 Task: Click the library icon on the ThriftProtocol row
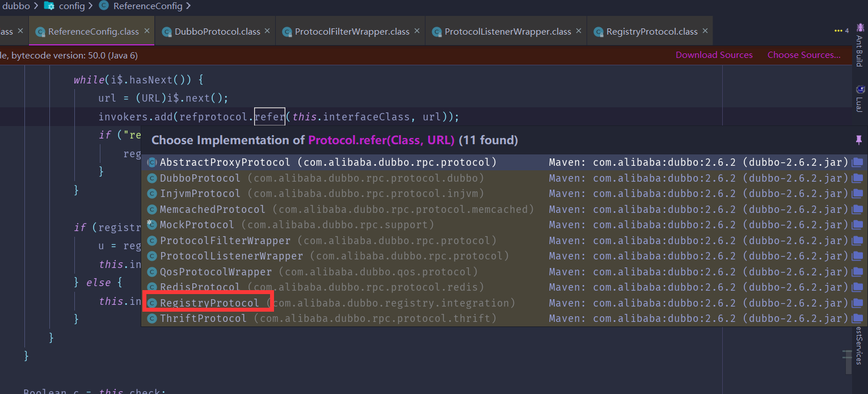[857, 318]
